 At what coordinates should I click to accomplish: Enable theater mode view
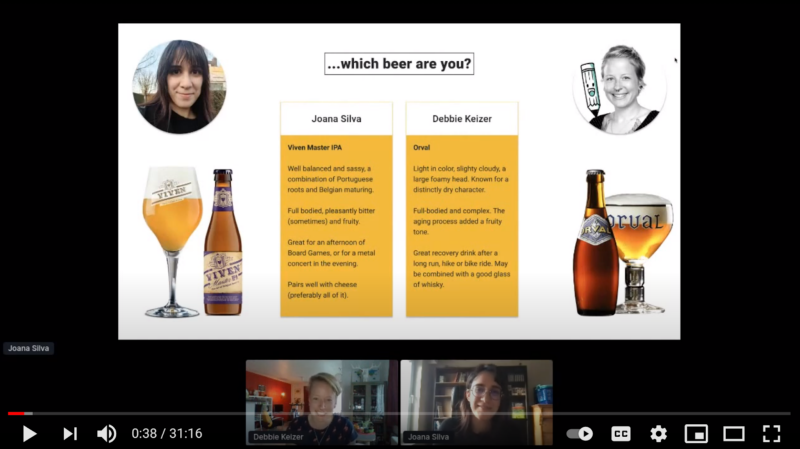pos(734,434)
